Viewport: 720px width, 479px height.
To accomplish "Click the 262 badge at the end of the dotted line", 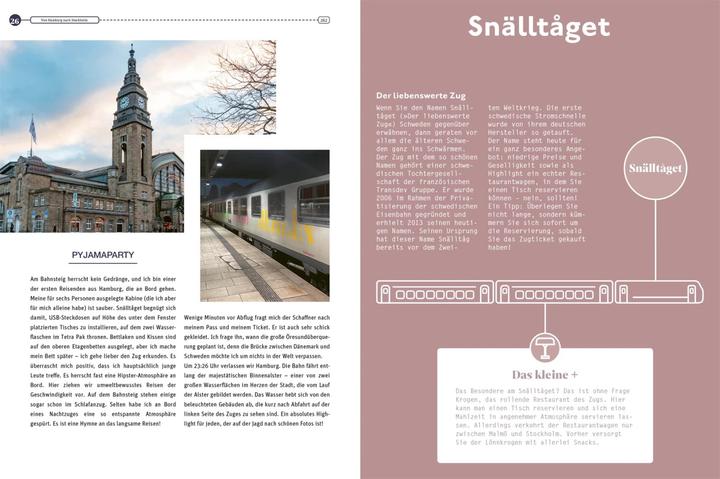I will coord(324,20).
